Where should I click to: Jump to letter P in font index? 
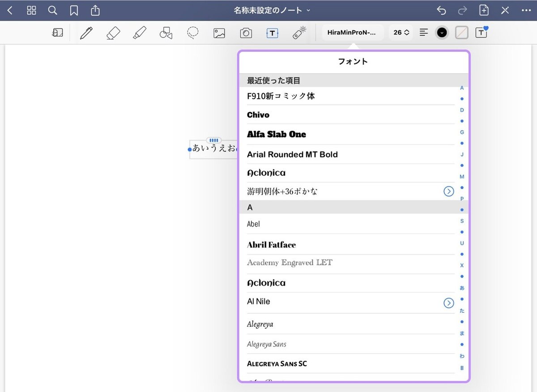462,199
